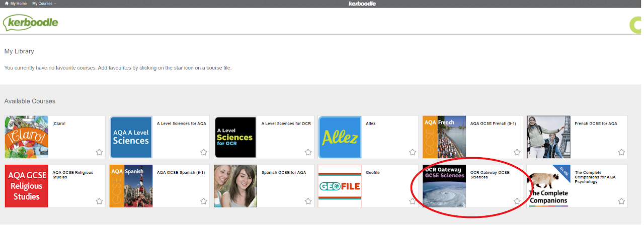Open the AQA French GCSE thumbnail
644x234 pixels.
click(x=444, y=137)
